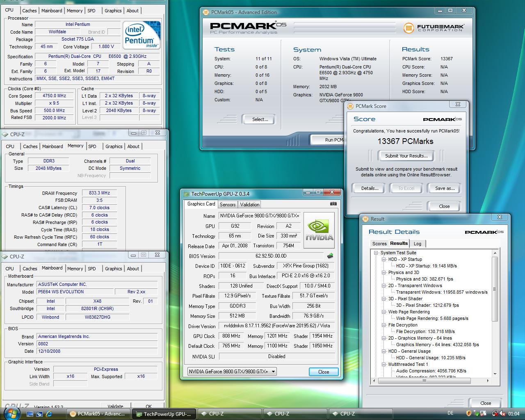Open the Scores tab in Result Details
525x420 pixels.
coord(379,244)
